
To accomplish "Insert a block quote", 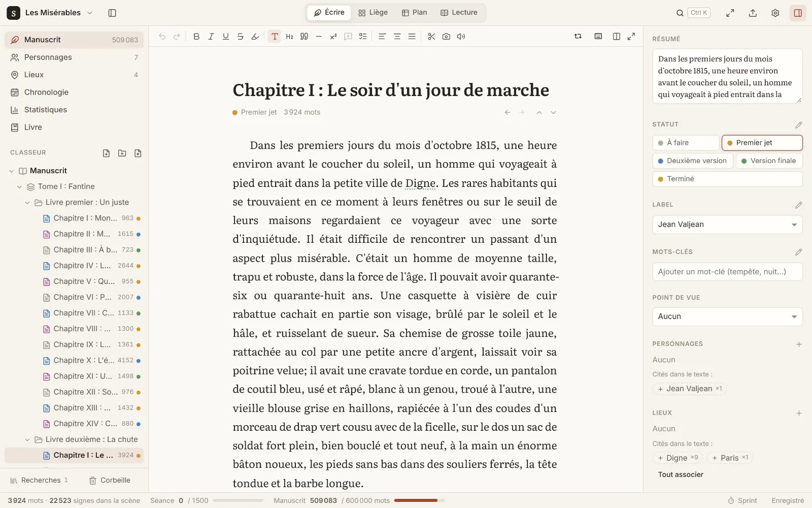I will tap(304, 37).
